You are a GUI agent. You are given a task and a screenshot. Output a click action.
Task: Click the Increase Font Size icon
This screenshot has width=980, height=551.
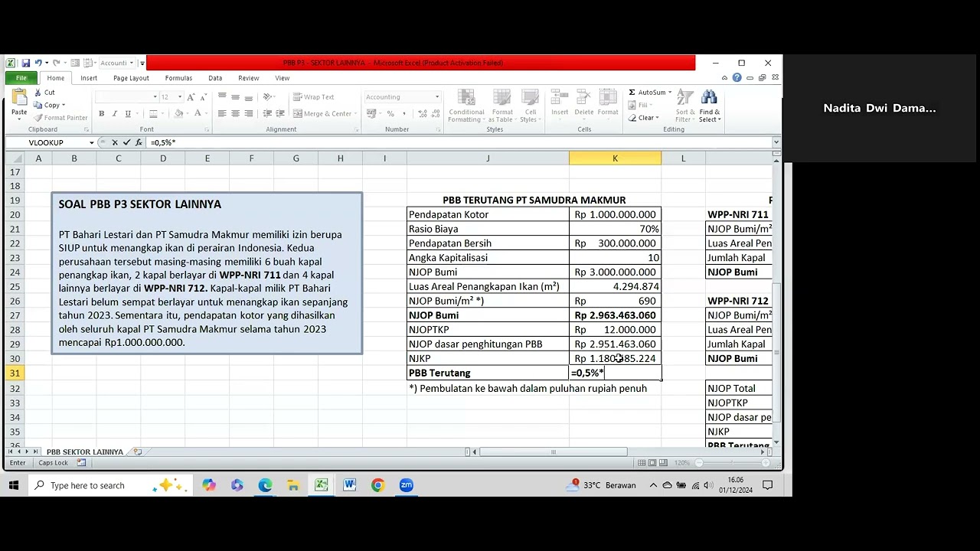pyautogui.click(x=191, y=97)
